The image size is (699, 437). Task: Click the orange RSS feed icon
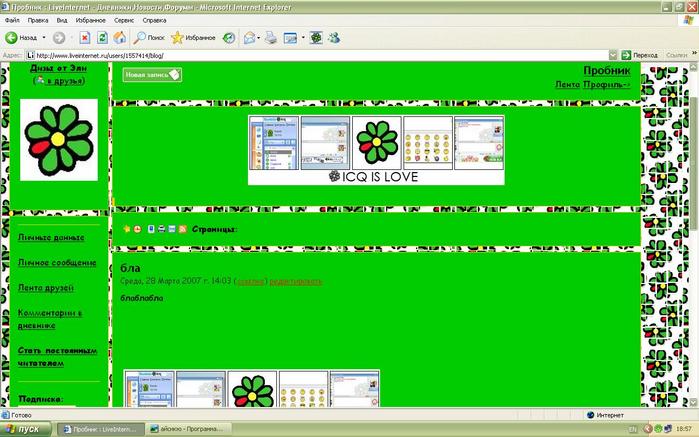pos(183,229)
